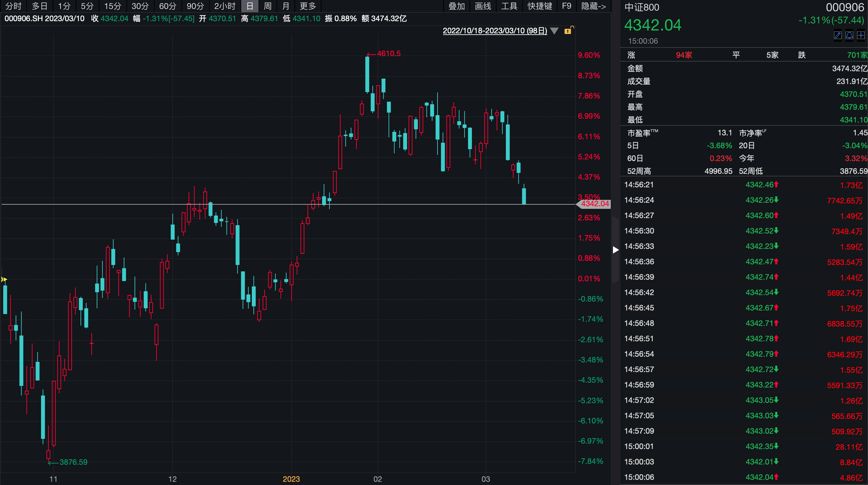Select the 2小时 interval tab
Viewport: 868px width, 485px height.
coord(225,6)
